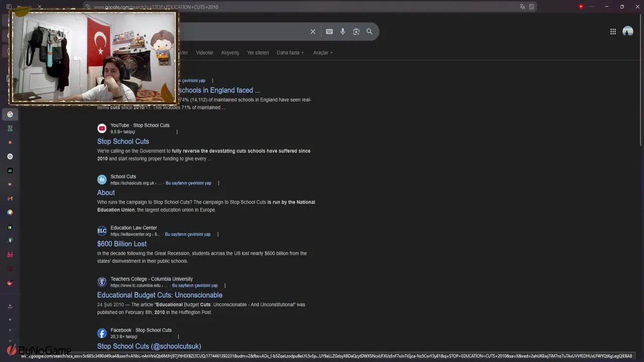Select the Google tab in the vertical sidebar

coord(10,115)
